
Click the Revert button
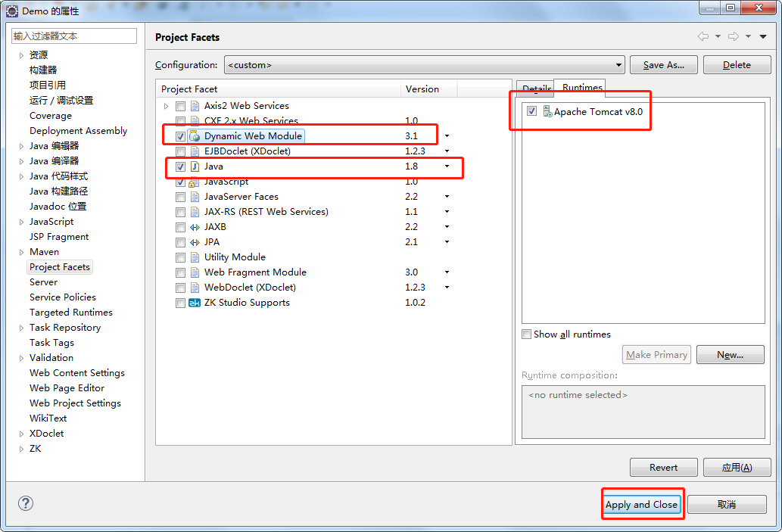pyautogui.click(x=663, y=467)
